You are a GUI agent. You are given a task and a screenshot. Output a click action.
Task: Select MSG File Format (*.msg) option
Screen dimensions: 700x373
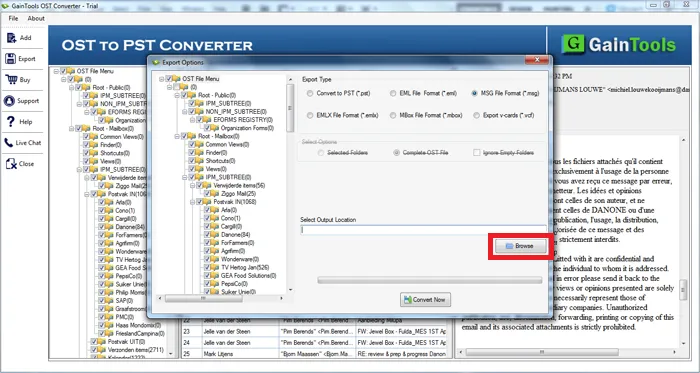pyautogui.click(x=475, y=94)
